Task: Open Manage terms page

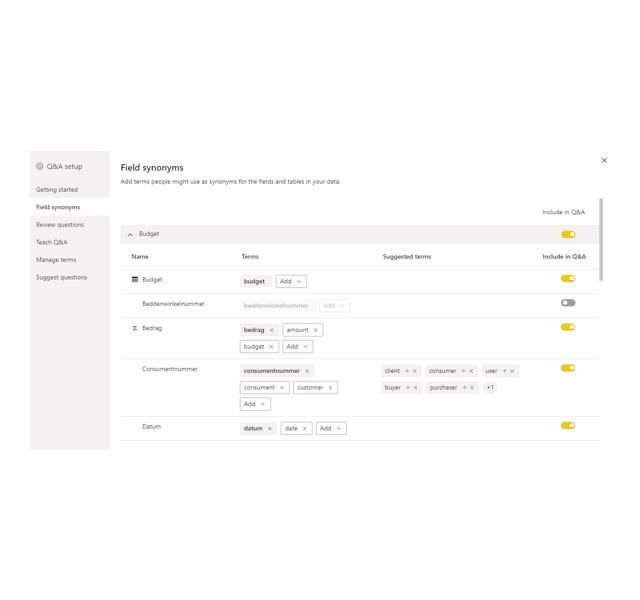Action: coord(56,260)
